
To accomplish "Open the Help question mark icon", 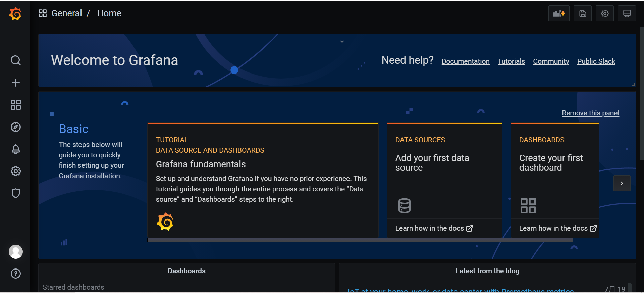I will pyautogui.click(x=15, y=274).
